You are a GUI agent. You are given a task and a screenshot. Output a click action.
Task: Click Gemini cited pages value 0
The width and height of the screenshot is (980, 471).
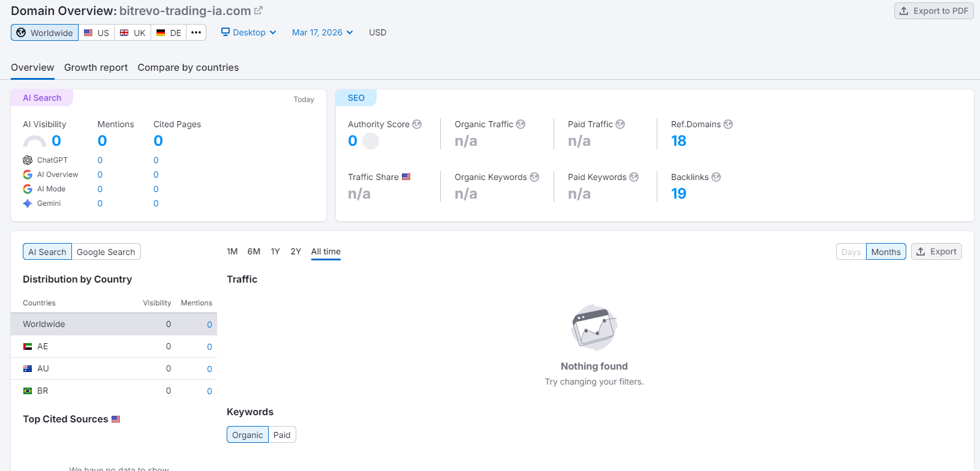click(x=156, y=203)
